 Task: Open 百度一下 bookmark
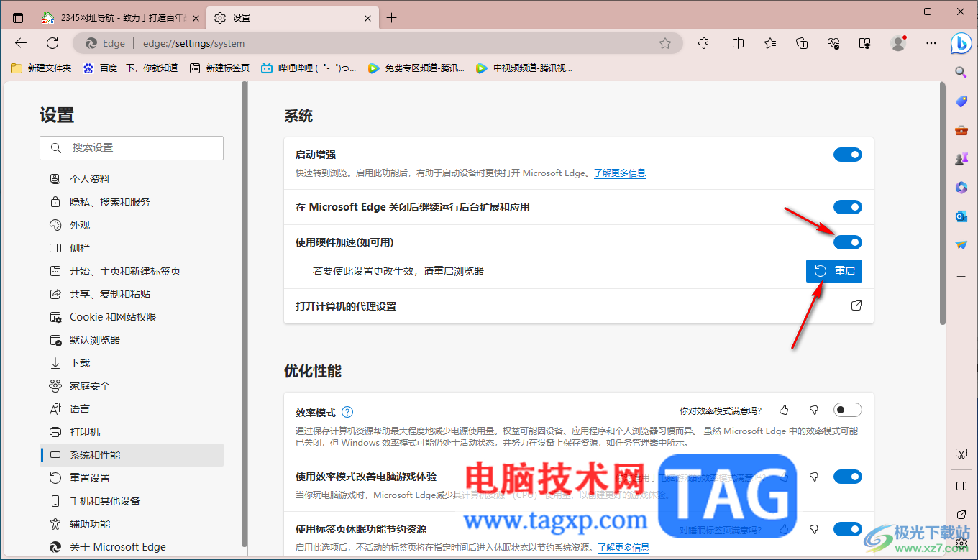[x=130, y=68]
